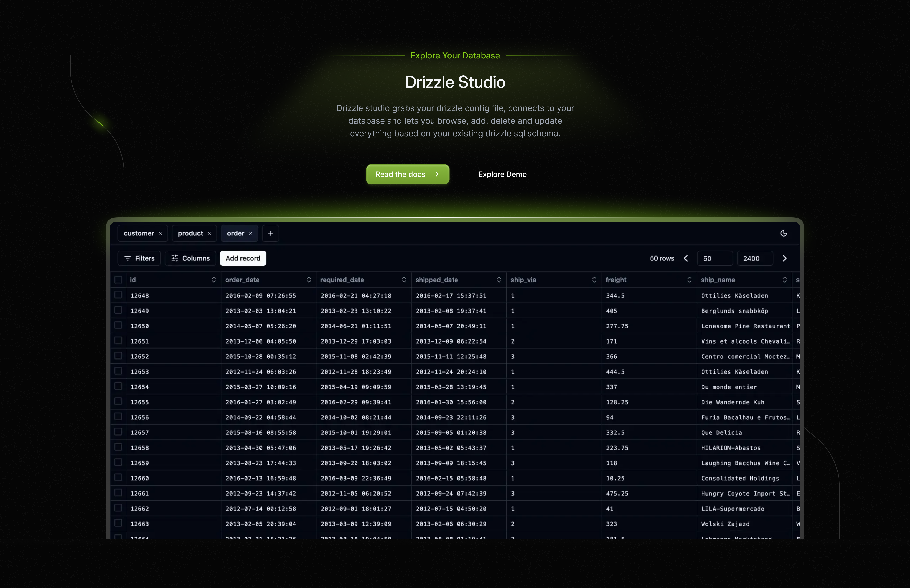Select ship_name cell Du monde entier
Screen dimensions: 910x588
744,387
